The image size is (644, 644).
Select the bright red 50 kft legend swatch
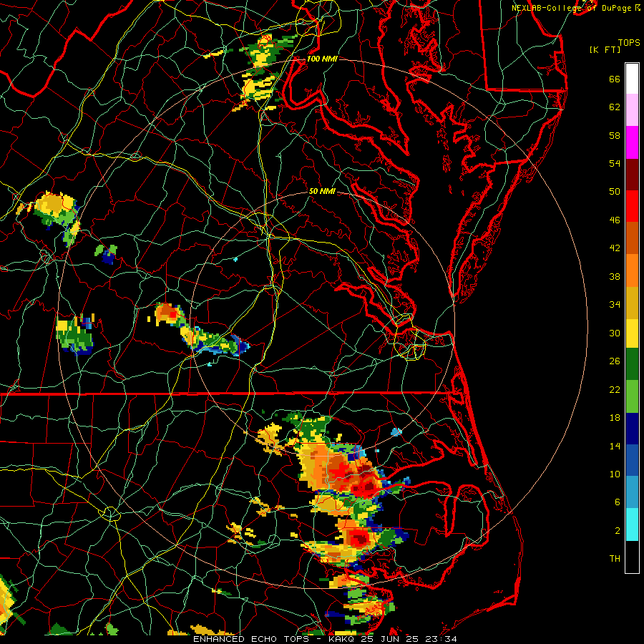point(632,206)
